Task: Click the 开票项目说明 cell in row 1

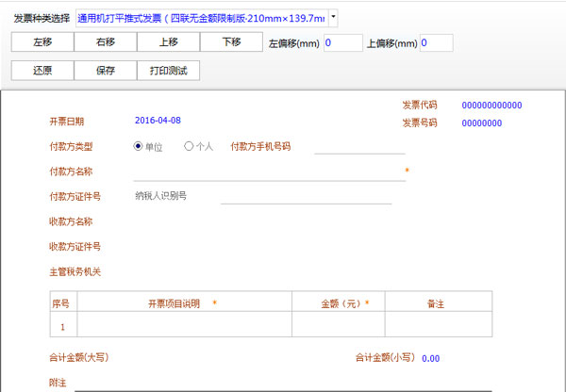Action: [x=184, y=325]
